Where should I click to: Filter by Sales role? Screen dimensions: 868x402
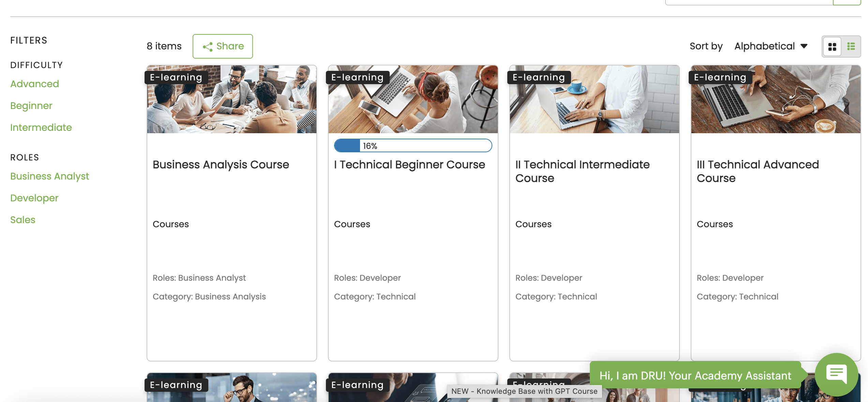coord(23,220)
